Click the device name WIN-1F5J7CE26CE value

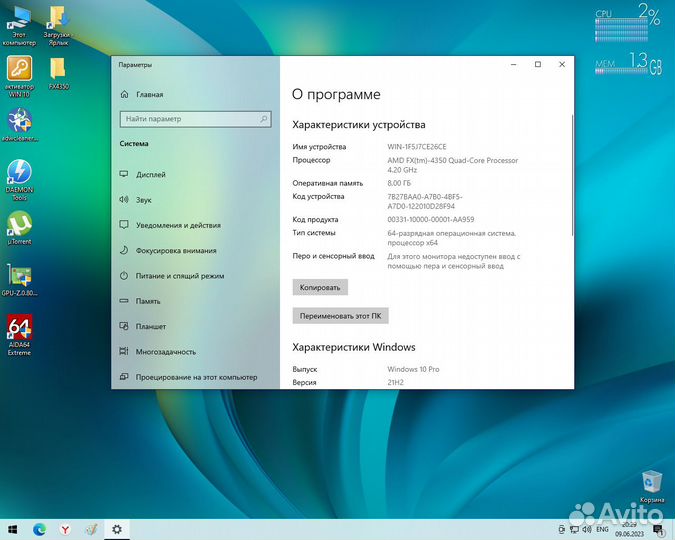click(417, 147)
